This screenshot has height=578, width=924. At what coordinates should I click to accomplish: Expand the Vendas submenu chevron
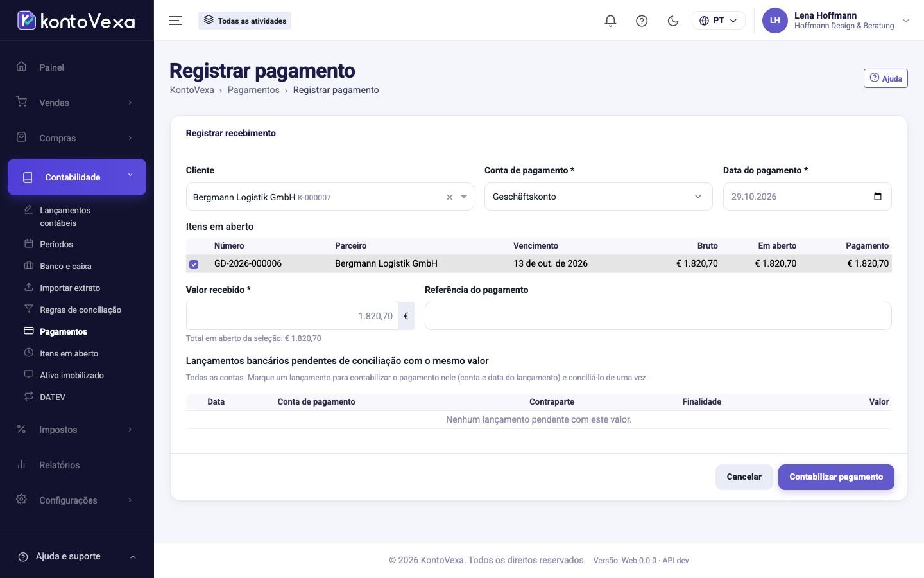click(130, 103)
